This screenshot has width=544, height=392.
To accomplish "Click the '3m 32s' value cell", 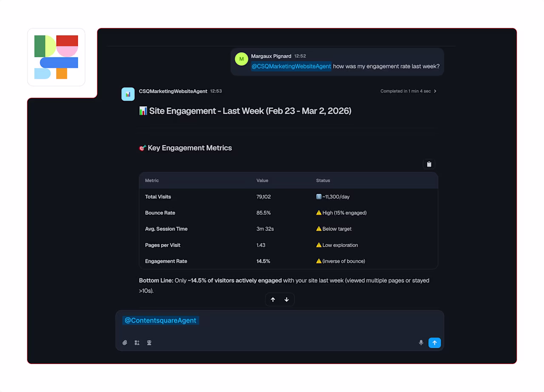I will [265, 229].
